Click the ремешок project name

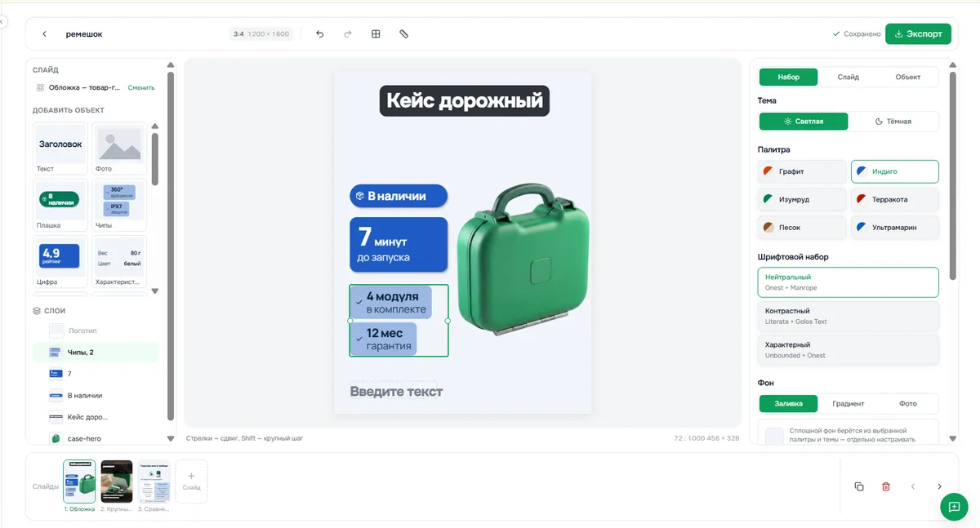pos(84,34)
